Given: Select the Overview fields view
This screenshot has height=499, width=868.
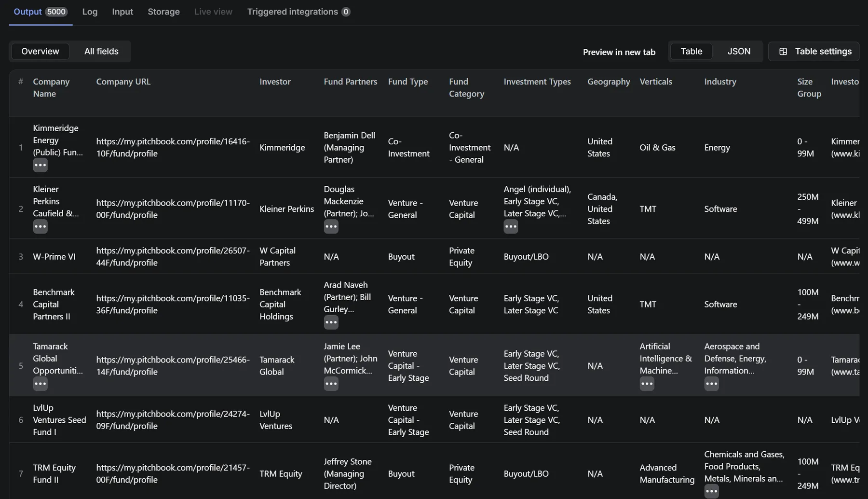Looking at the screenshot, I should point(40,51).
